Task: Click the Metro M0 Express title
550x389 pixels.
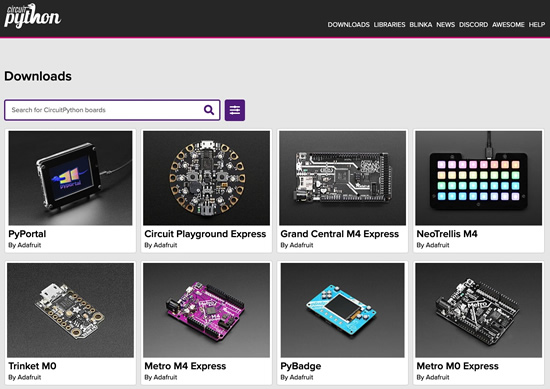Action: (457, 366)
